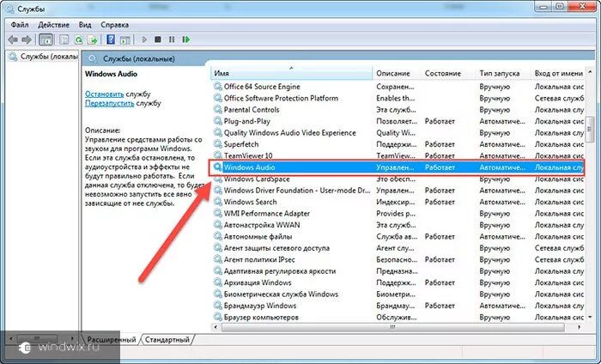Image resolution: width=601 pixels, height=364 pixels.
Task: Click the gear icon of WMI Performance Adapter
Action: (218, 214)
